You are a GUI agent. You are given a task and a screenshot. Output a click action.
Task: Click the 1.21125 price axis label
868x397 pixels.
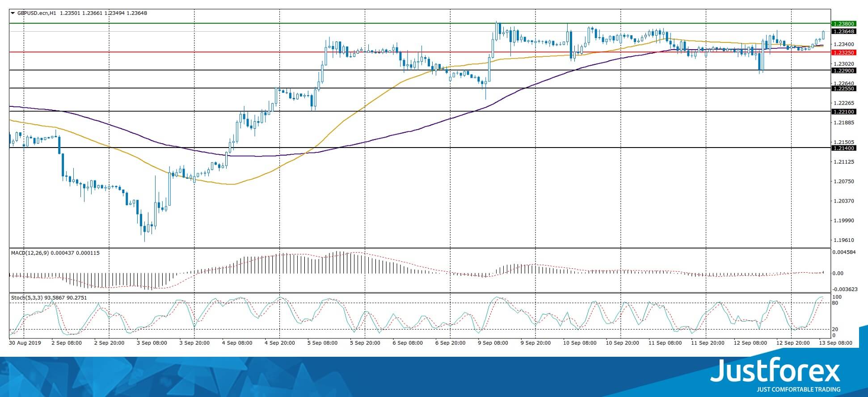click(x=843, y=162)
